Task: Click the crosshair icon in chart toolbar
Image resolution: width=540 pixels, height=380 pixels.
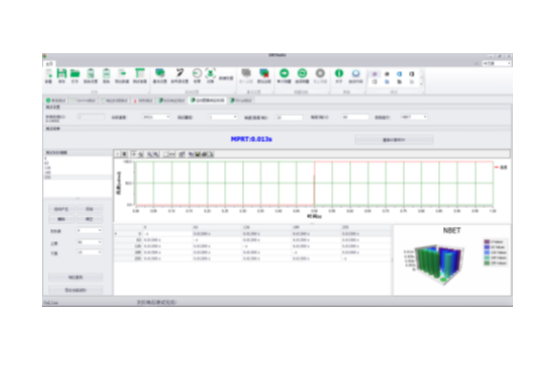Action: 134,154
